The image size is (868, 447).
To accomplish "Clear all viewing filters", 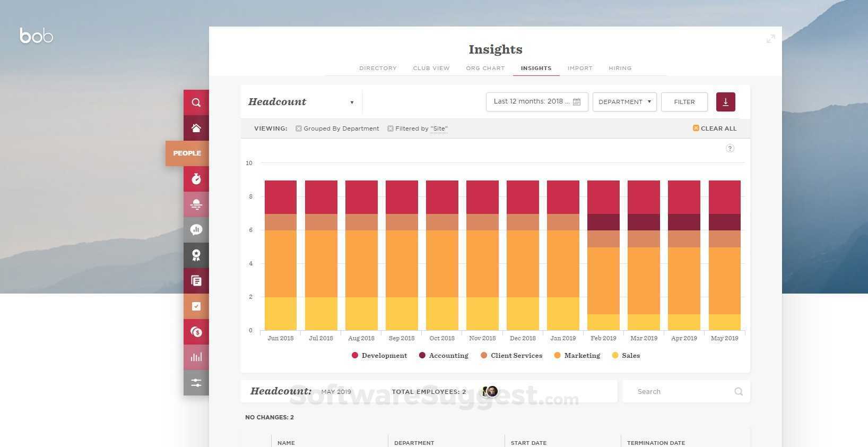I will (x=715, y=128).
